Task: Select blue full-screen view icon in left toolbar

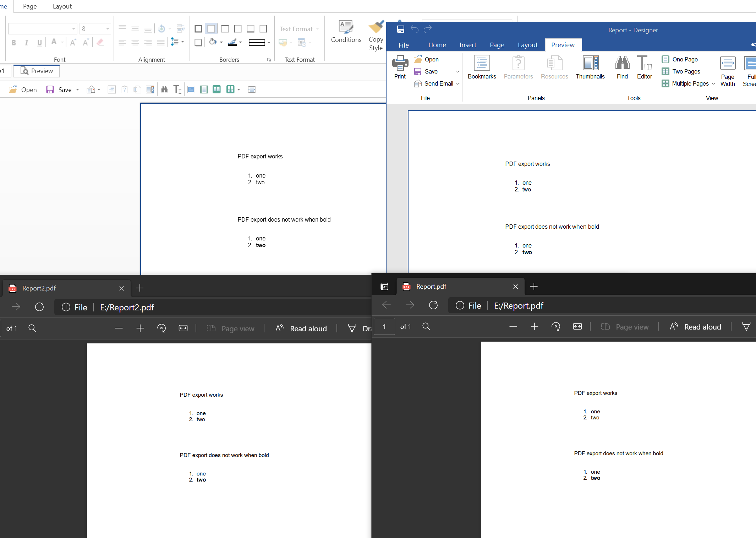Action: [x=191, y=89]
